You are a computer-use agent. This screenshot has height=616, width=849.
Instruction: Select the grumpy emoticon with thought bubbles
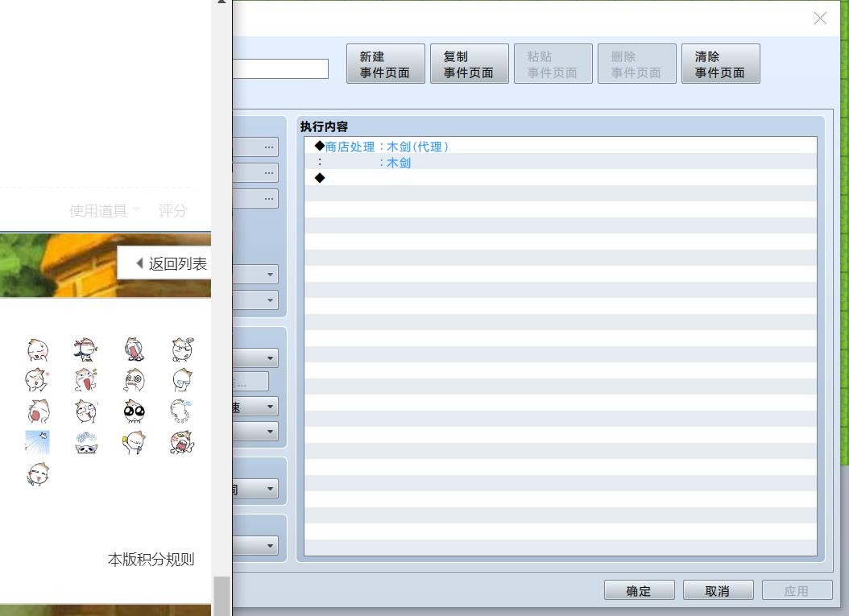[x=183, y=349]
